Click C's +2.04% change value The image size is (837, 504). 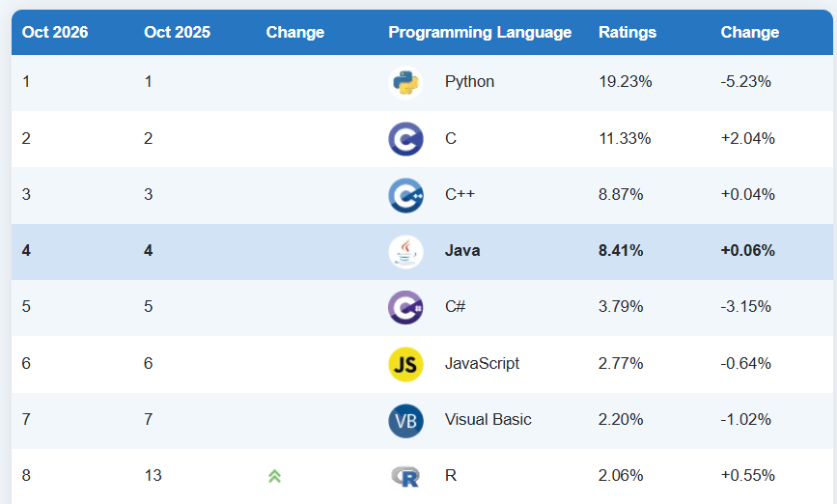pos(748,138)
